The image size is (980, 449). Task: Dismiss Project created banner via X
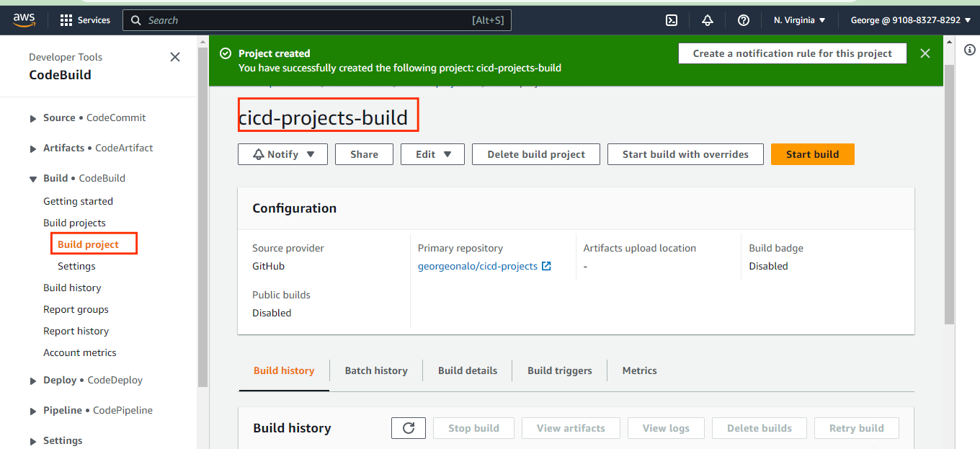925,53
